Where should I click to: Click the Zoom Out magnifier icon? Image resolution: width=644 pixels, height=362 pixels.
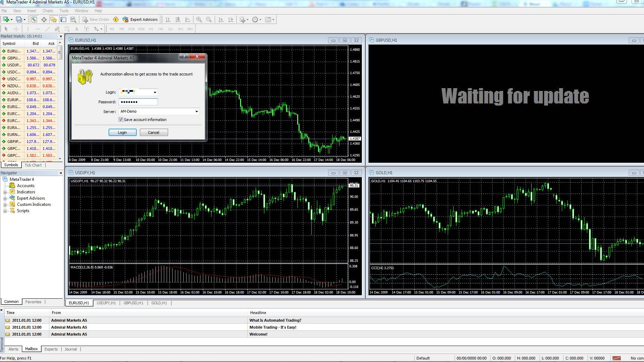click(209, 19)
